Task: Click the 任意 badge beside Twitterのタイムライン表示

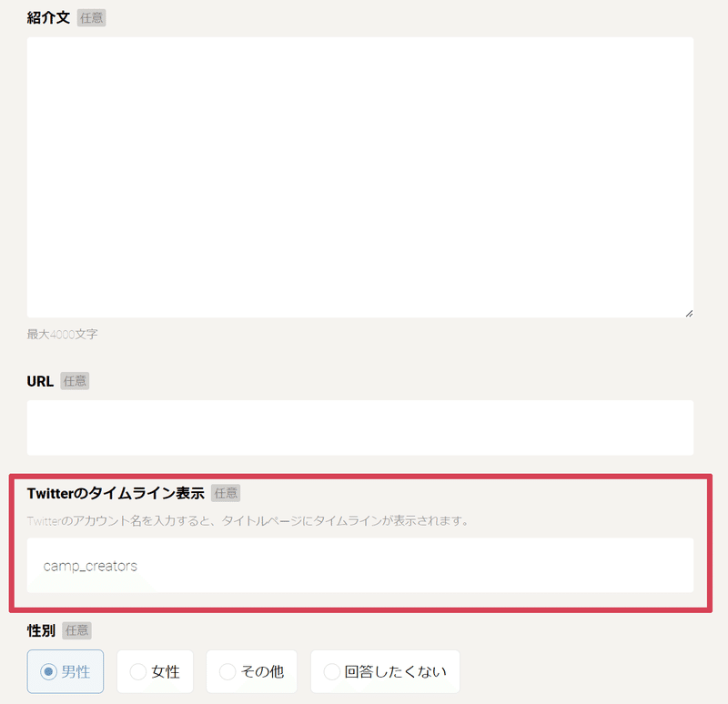Action: pos(226,493)
